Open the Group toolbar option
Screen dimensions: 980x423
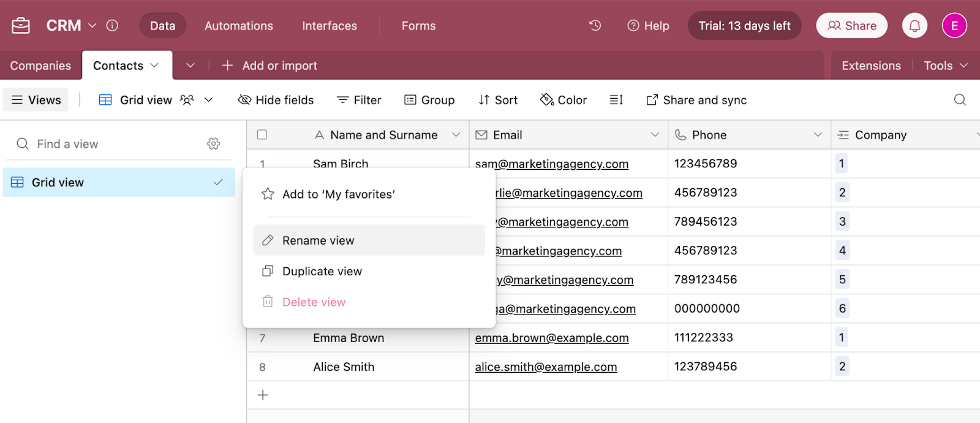[429, 100]
